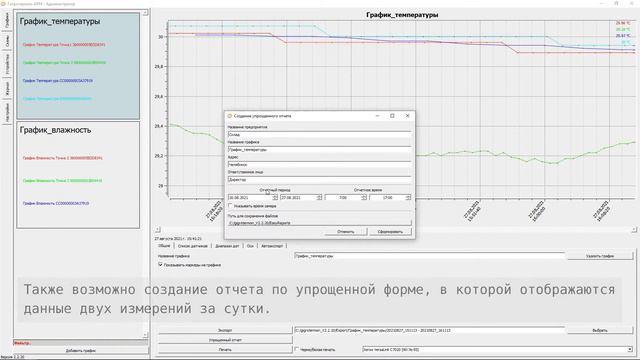Select the График_влажность panel in list
The height and width of the screenshot is (360, 640).
(78, 175)
